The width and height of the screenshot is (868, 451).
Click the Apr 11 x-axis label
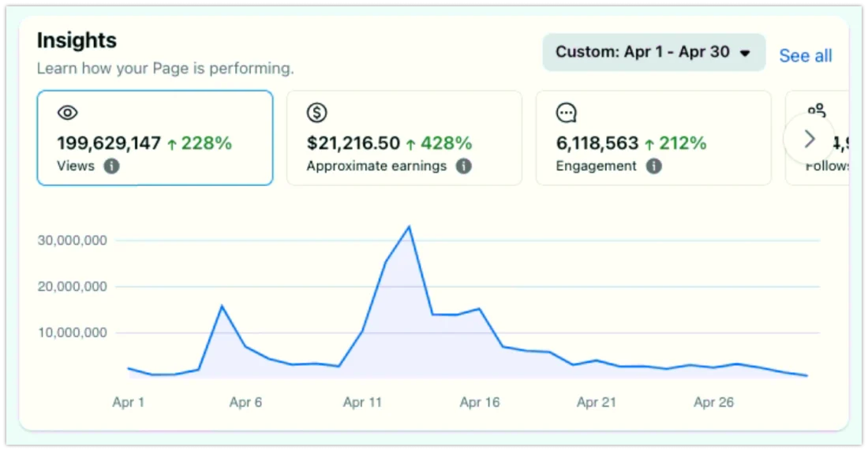click(x=363, y=402)
